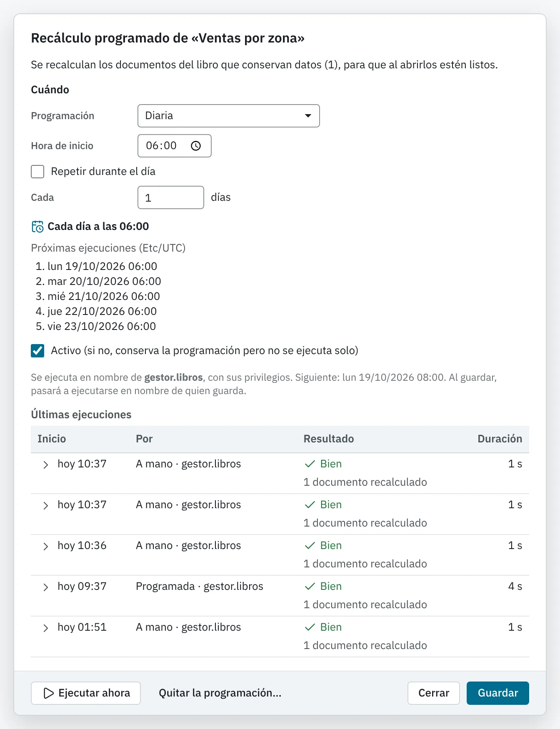This screenshot has height=729, width=560.
Task: Click the "Próximas ejecuciones (Etc/UTC)" label
Action: [x=108, y=248]
